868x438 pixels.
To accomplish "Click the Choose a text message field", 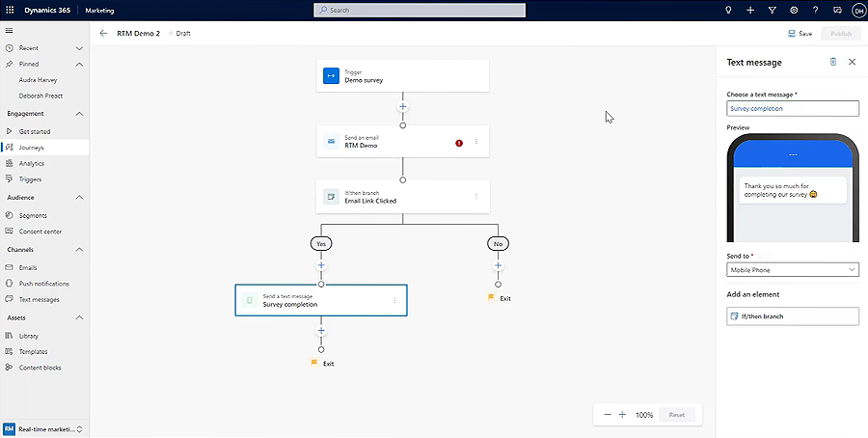I will point(792,109).
